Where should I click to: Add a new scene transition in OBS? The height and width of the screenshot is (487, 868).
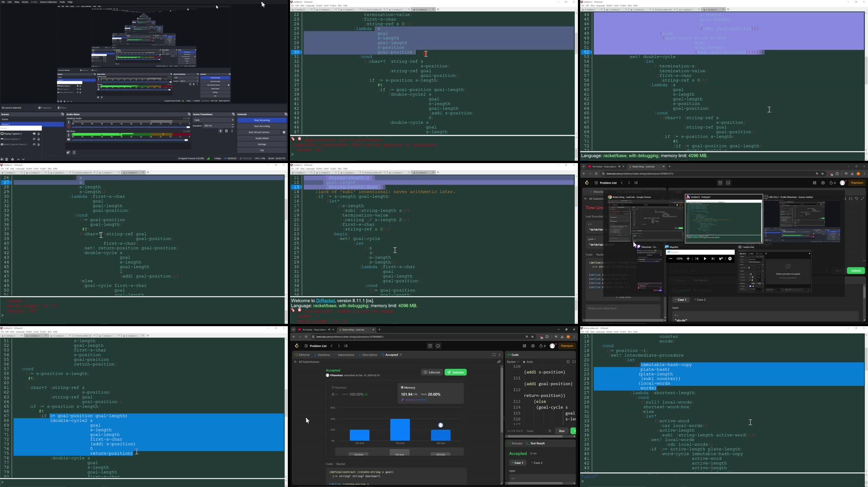tap(220, 131)
